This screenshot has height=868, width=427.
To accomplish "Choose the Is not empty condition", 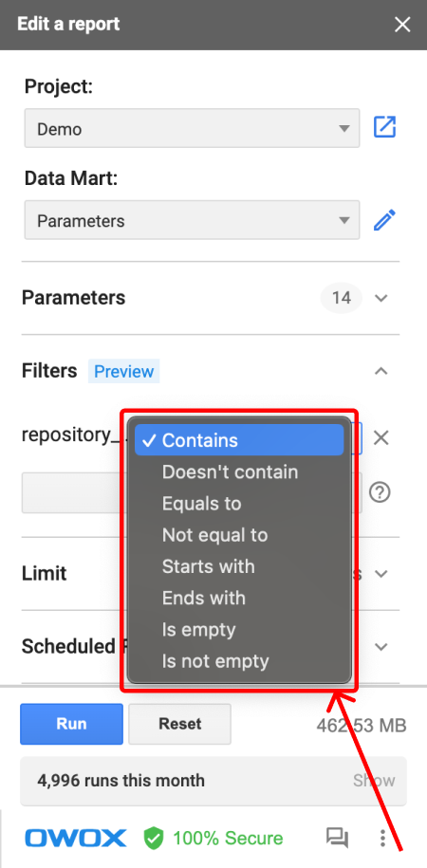I will [239, 660].
